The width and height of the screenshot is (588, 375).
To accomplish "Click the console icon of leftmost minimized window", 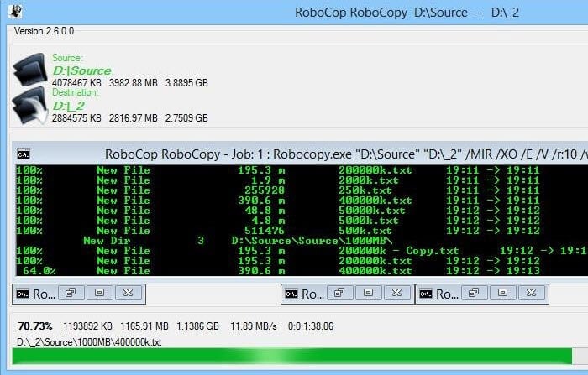I will tap(23, 294).
